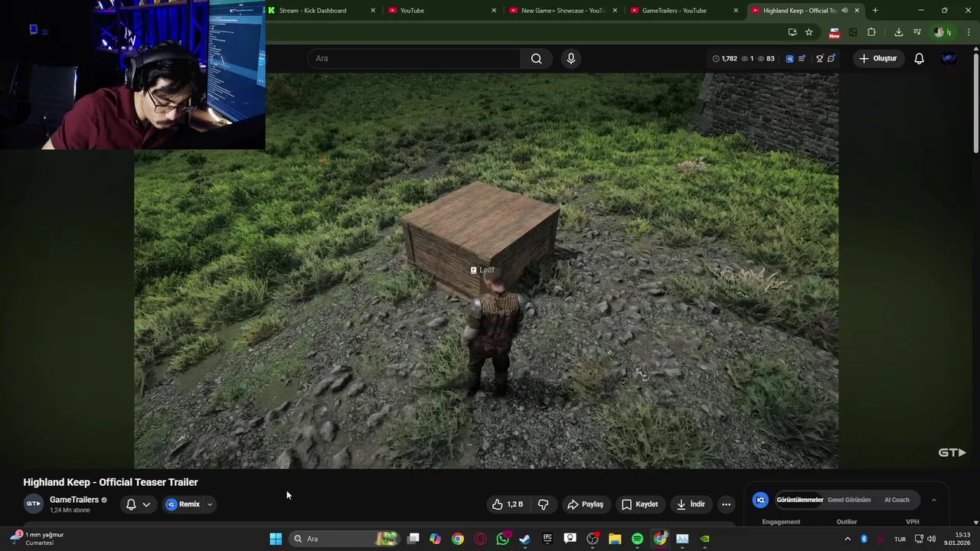Viewport: 980px width, 551px height.
Task: Open the Windows Start menu
Action: 276,539
